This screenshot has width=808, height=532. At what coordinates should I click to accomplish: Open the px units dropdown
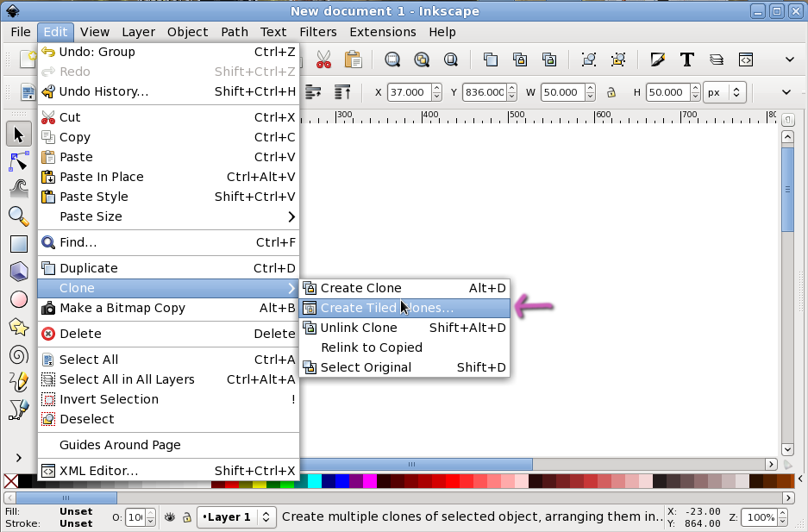click(x=724, y=93)
